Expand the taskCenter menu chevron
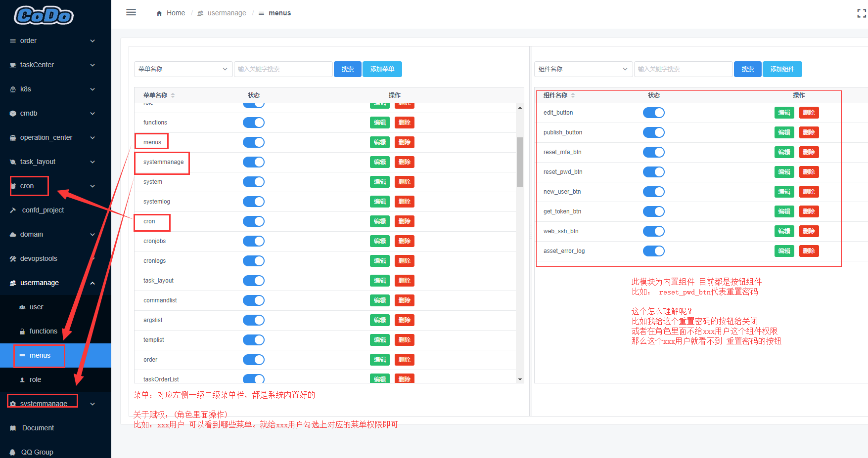Image resolution: width=868 pixels, height=458 pixels. click(x=92, y=65)
